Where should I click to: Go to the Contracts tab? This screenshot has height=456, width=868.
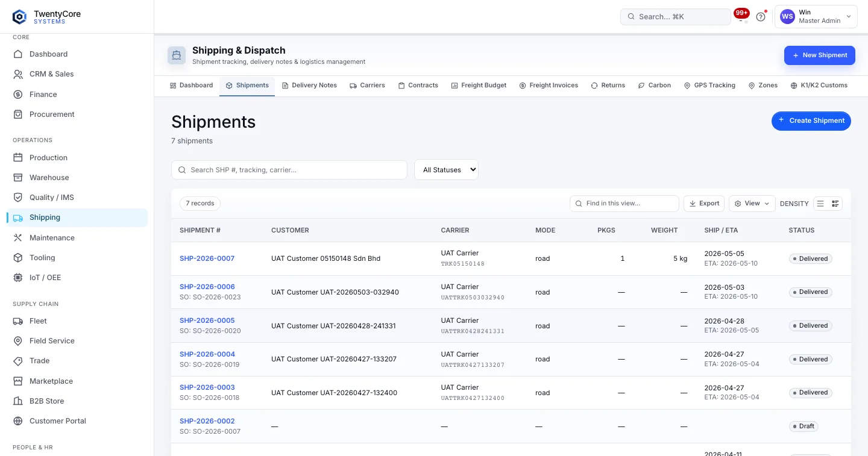pos(418,86)
